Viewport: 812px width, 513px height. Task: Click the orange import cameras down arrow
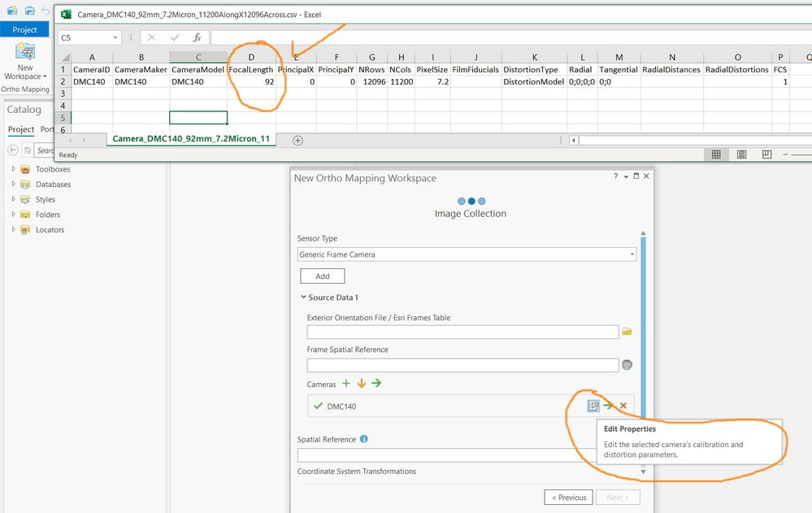click(362, 384)
